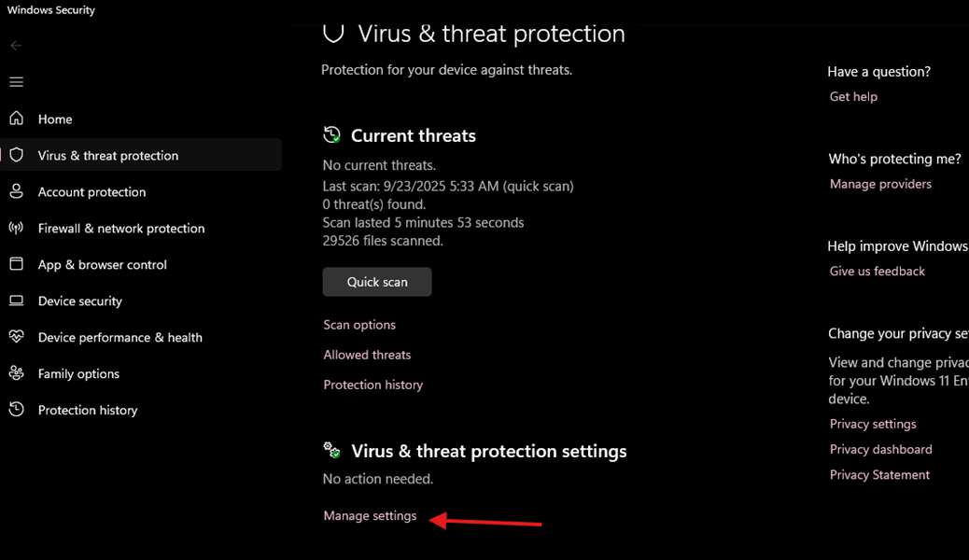Open Give us feedback link
This screenshot has width=969, height=560.
[877, 271]
